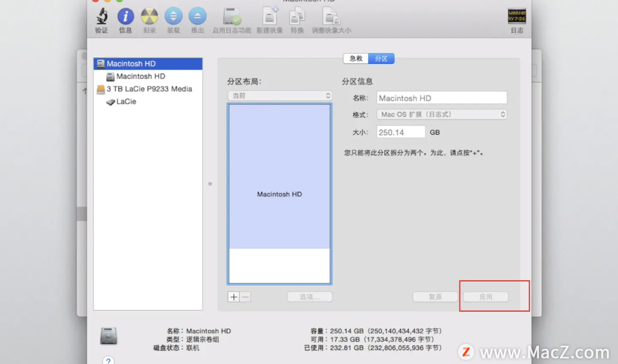Screen dimensions: 618x364
Task: Click the Resize Image (调整映像大小) icon
Action: coord(331,17)
